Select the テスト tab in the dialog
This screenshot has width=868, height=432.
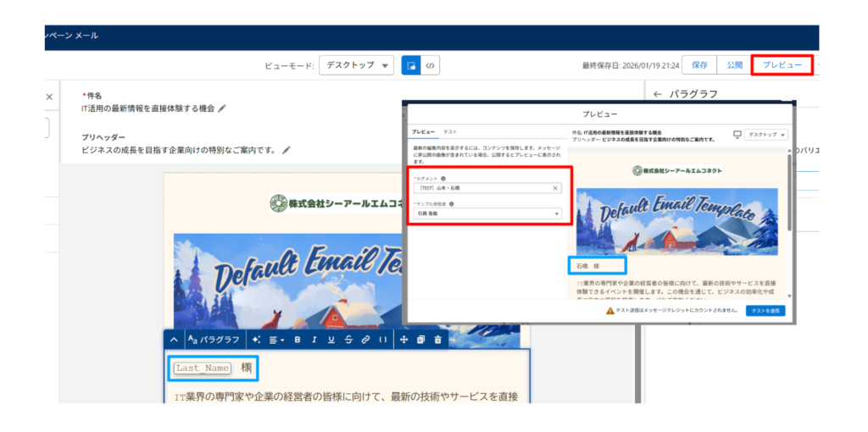point(450,132)
